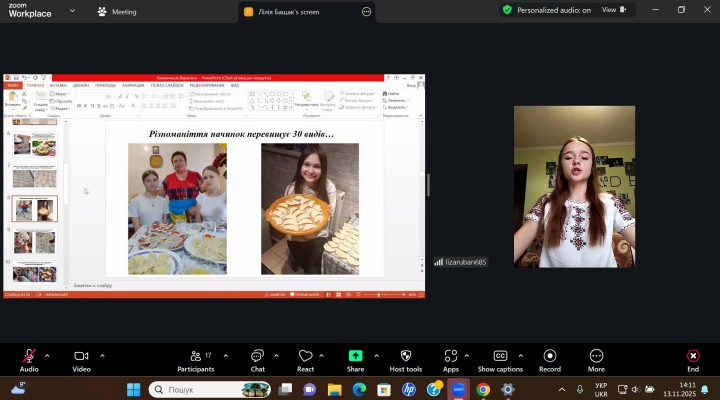Click the green Share button
This screenshot has width=720, height=400.
click(x=355, y=356)
